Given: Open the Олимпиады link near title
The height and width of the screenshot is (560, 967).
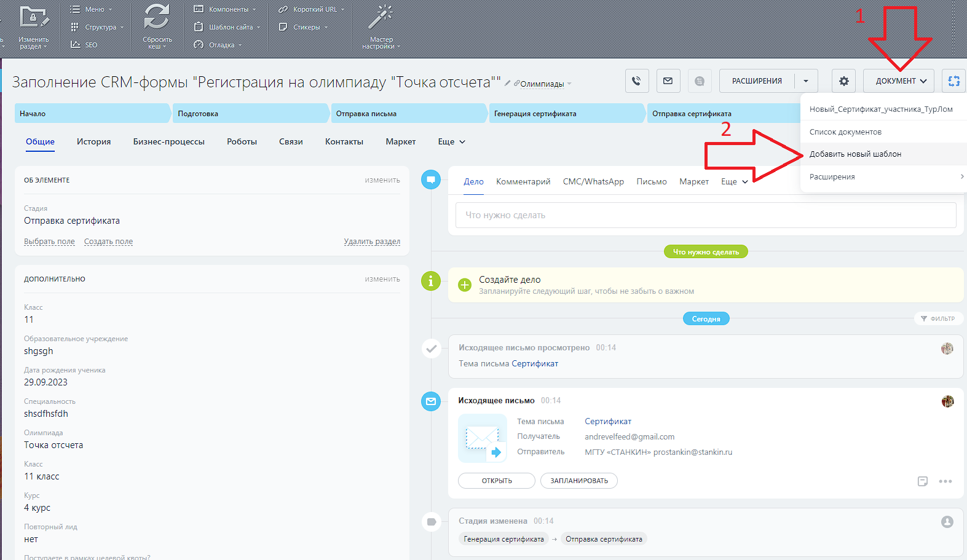Looking at the screenshot, I should (x=542, y=84).
